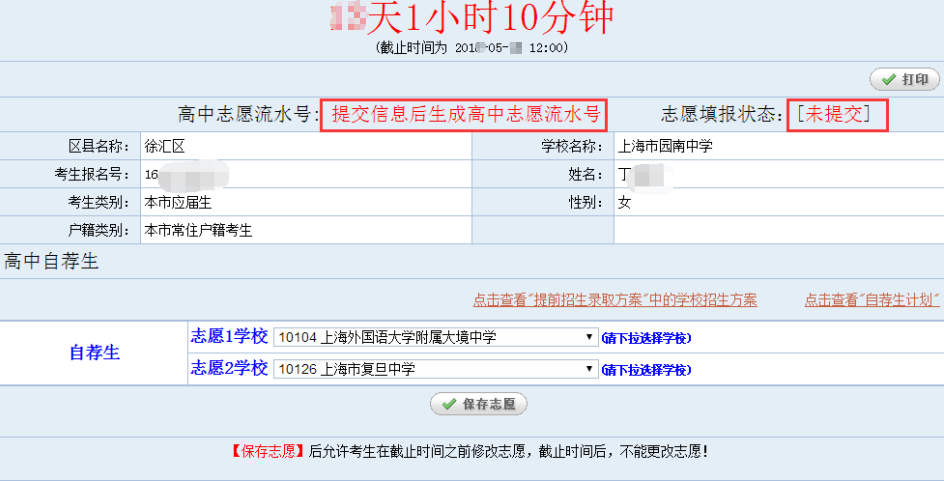Image resolution: width=944 pixels, height=481 pixels.
Task: Click the 本市常住户籍考生 residency value
Action: [198, 230]
